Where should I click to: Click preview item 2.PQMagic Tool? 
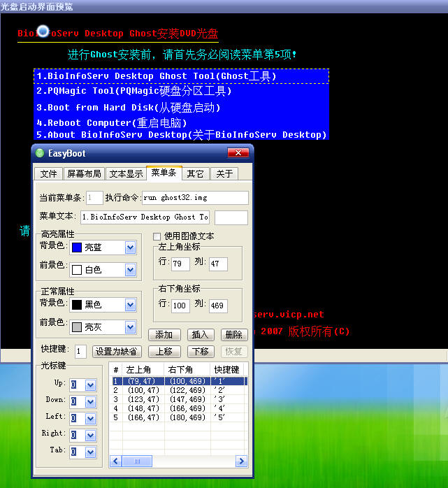click(x=182, y=91)
